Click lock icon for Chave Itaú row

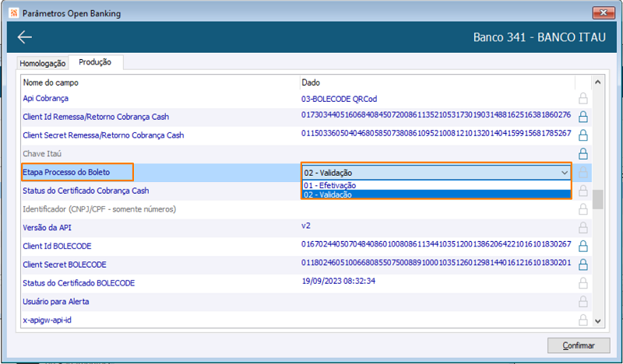[x=583, y=154]
